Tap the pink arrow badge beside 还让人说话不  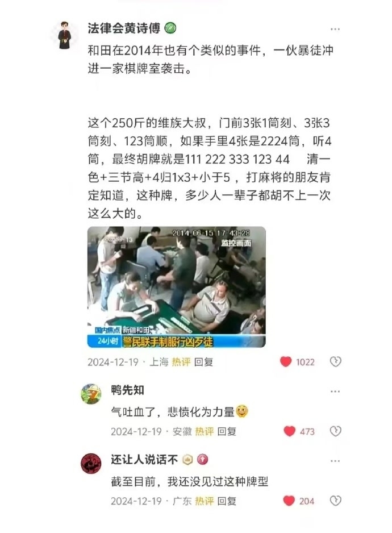[203, 460]
